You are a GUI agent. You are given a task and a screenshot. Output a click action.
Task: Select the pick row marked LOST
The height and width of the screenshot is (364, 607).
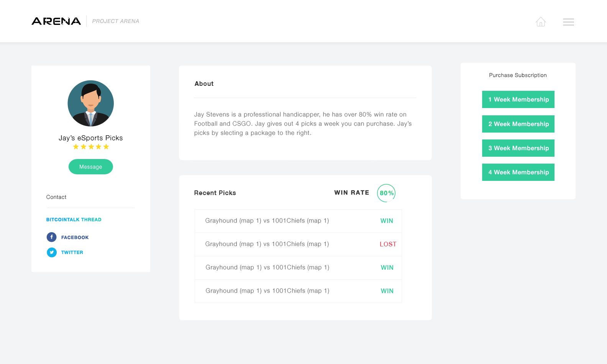[x=298, y=244]
